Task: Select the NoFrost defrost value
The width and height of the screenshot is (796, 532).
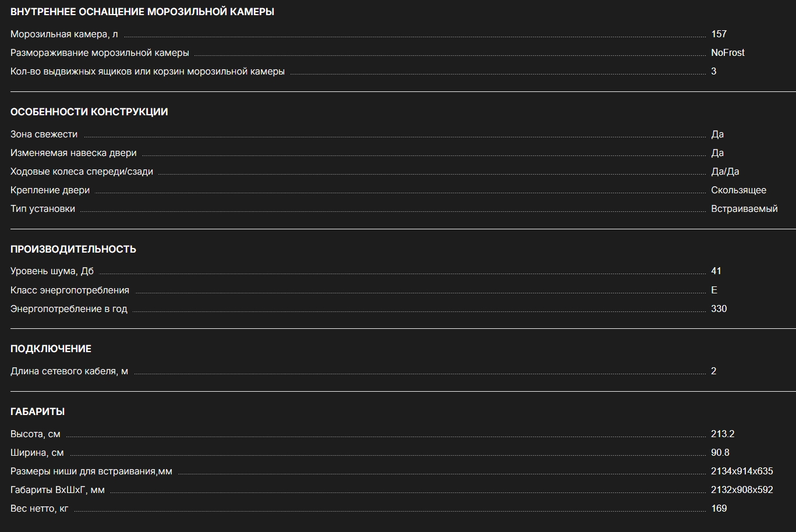Action: tap(727, 53)
